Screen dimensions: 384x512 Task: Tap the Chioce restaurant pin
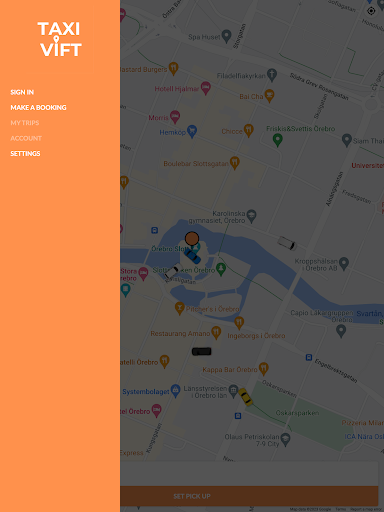[248, 130]
